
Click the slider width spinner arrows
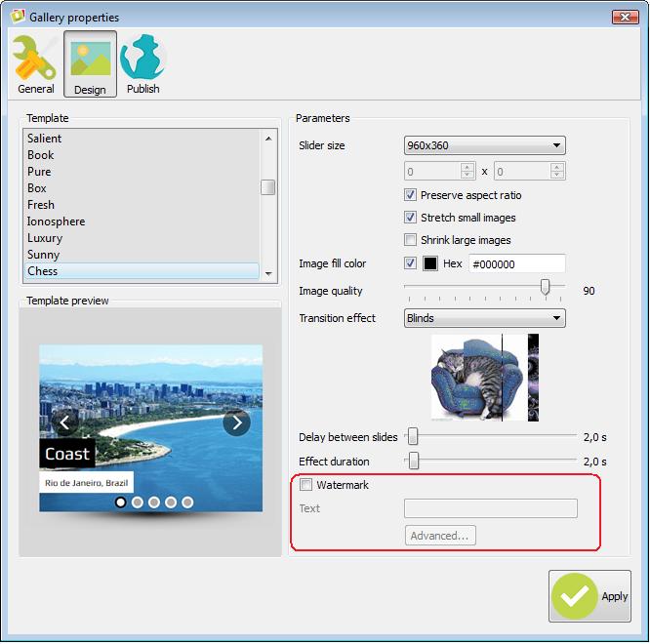pyautogui.click(x=467, y=171)
